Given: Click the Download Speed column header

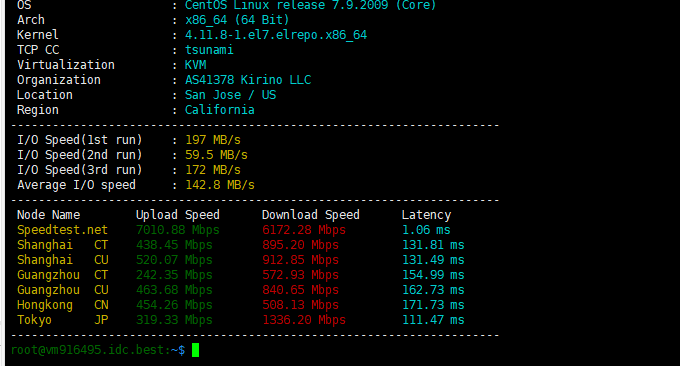Looking at the screenshot, I should coord(311,215).
